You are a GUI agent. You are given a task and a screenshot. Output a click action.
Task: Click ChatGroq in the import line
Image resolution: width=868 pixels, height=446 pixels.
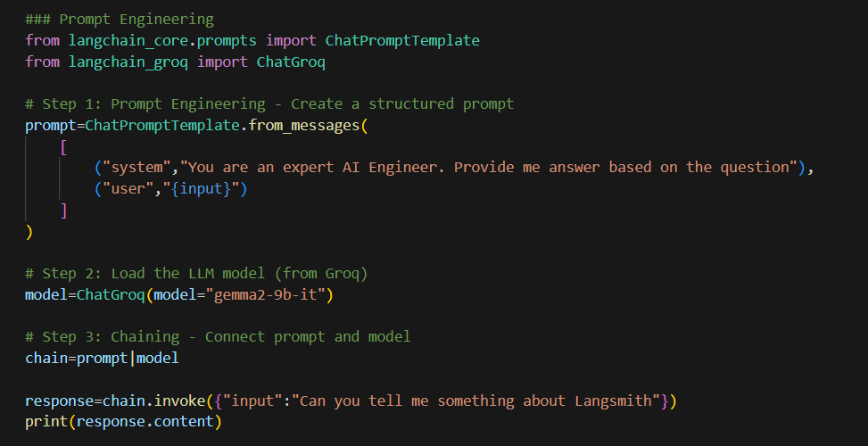point(291,62)
